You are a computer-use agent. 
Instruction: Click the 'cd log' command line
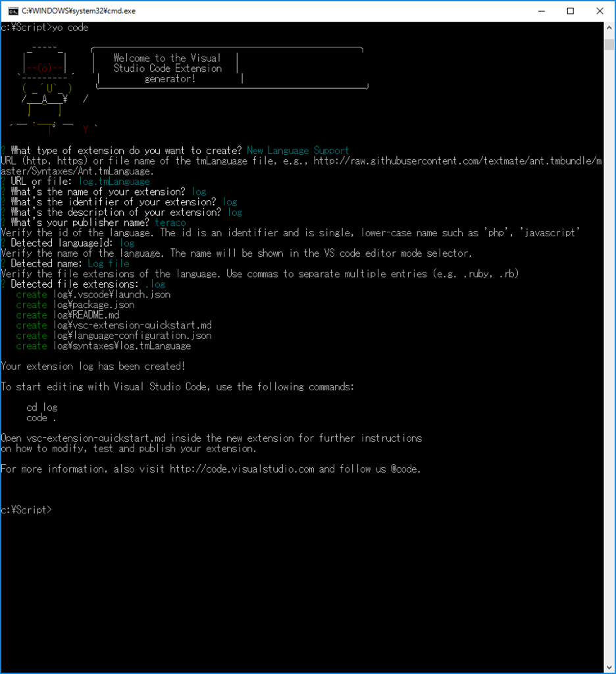[41, 407]
